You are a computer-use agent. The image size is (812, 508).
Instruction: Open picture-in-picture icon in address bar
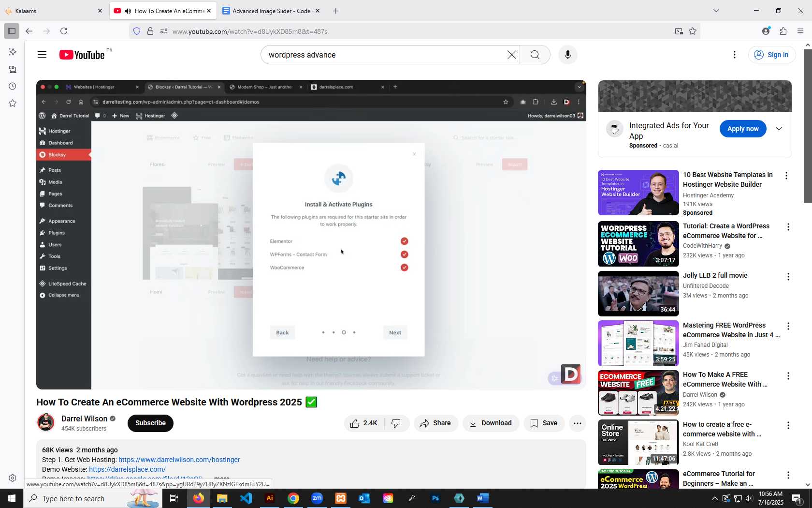coord(679,31)
